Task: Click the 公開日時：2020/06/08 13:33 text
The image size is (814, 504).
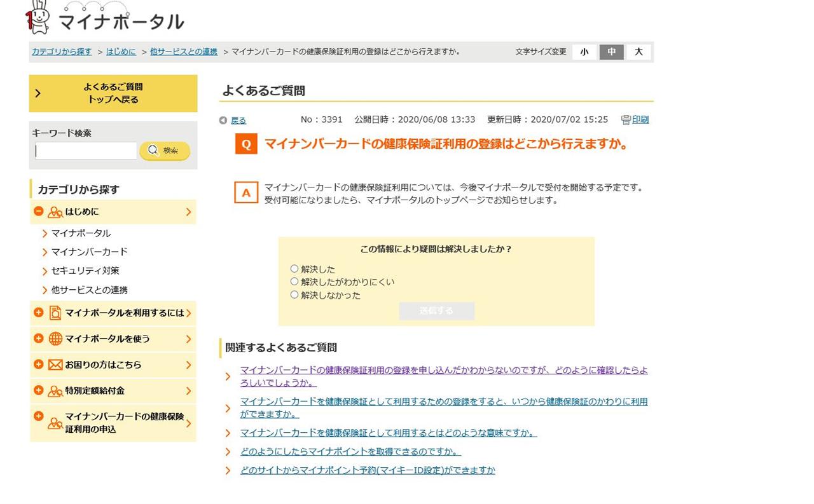Action: (415, 119)
